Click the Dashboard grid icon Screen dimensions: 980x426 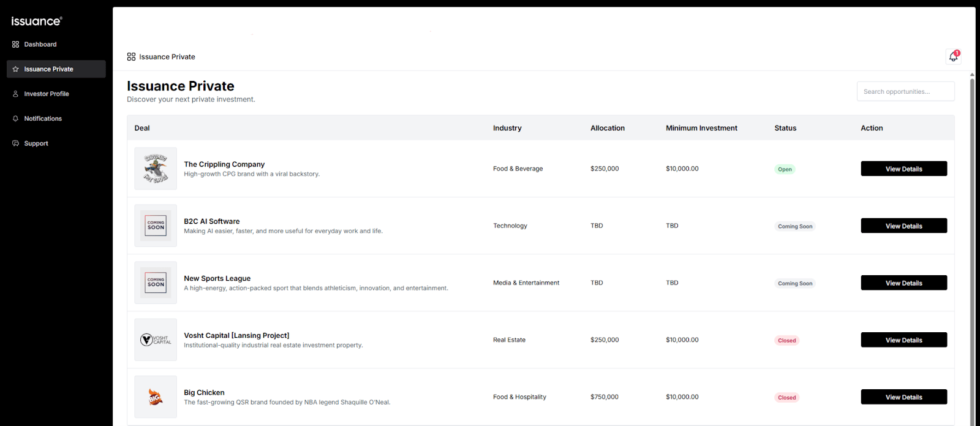tap(15, 44)
